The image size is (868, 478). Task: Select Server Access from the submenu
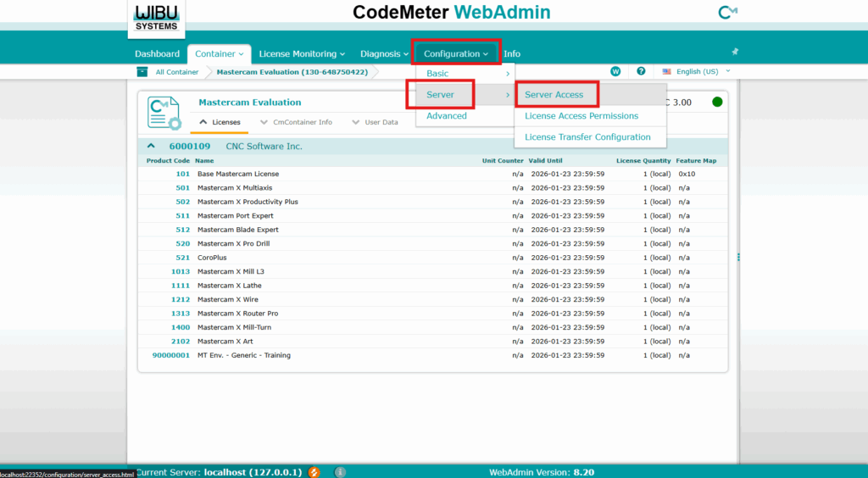(x=554, y=95)
